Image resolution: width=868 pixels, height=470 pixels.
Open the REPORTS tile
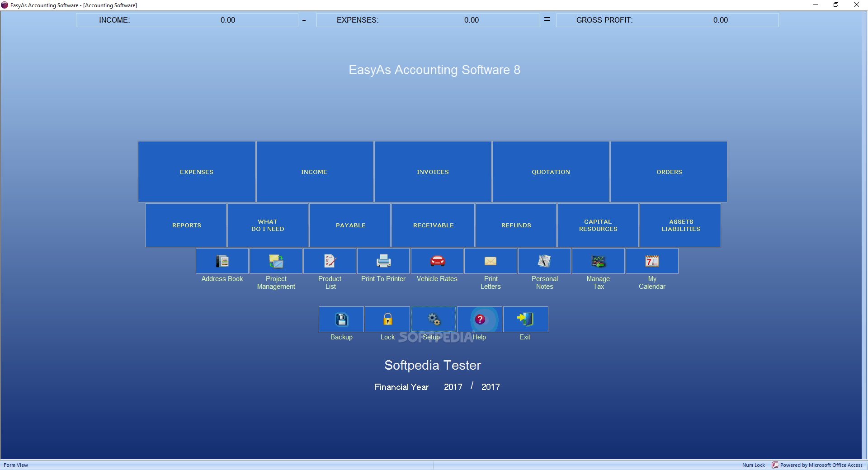pos(186,225)
